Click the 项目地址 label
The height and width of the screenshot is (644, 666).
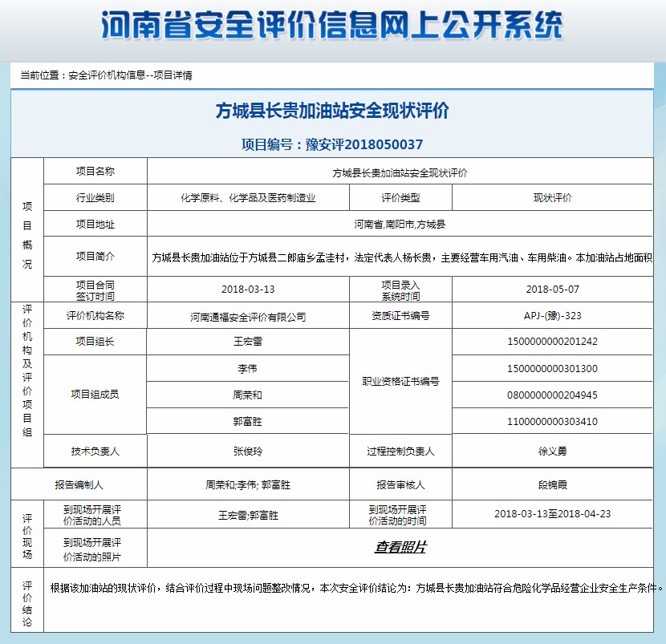[x=95, y=224]
